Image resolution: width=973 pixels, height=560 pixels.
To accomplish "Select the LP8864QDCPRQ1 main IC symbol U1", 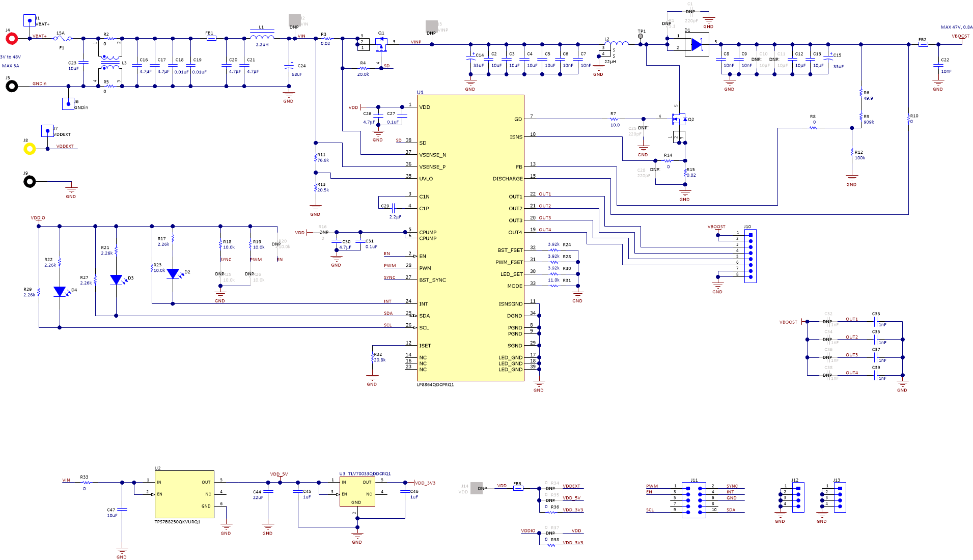I will [471, 239].
